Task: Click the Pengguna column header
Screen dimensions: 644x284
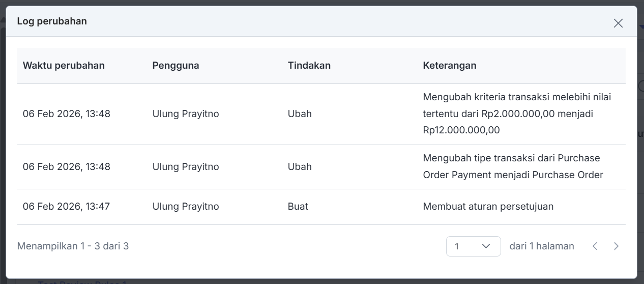Action: tap(175, 66)
